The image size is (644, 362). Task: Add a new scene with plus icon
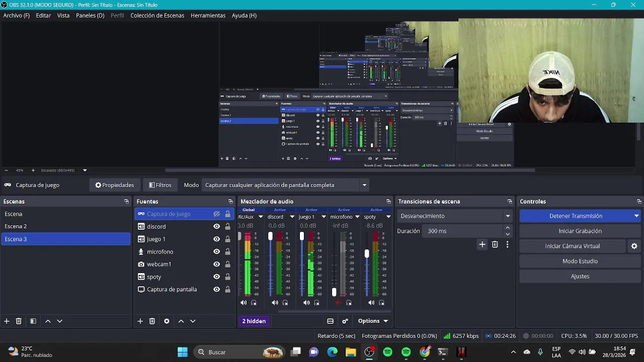click(x=7, y=321)
